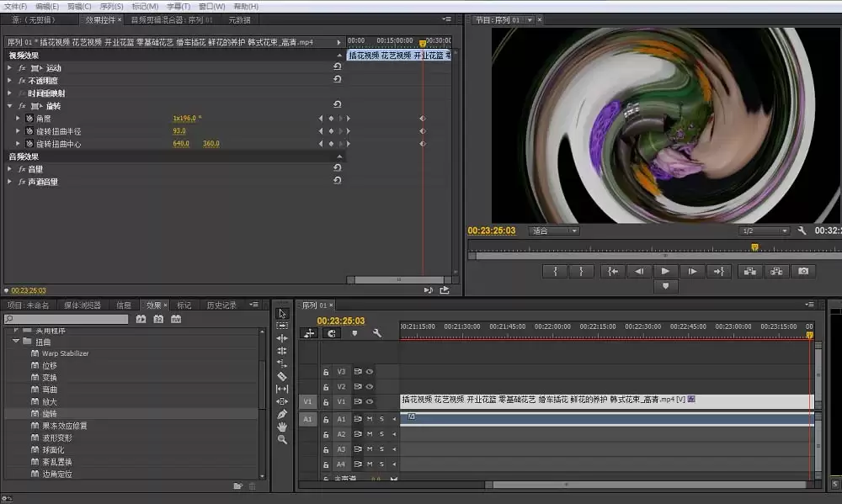Open the Program Monitor wrench settings
Viewport: 842px width, 504px height.
click(x=802, y=231)
